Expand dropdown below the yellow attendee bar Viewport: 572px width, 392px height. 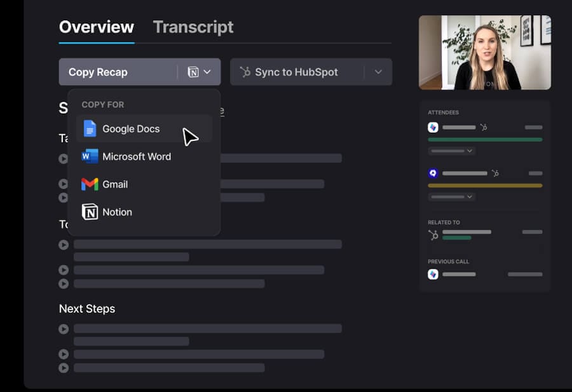point(452,196)
